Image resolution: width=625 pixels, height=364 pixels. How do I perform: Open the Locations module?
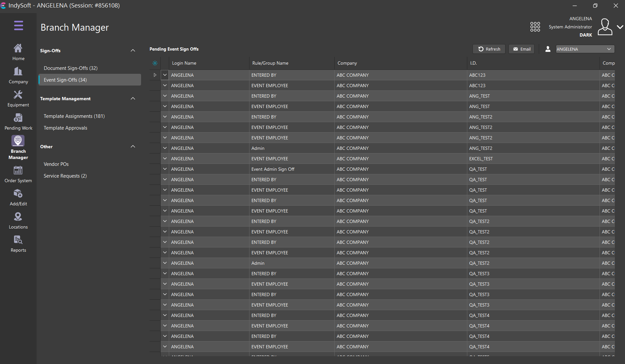click(18, 221)
